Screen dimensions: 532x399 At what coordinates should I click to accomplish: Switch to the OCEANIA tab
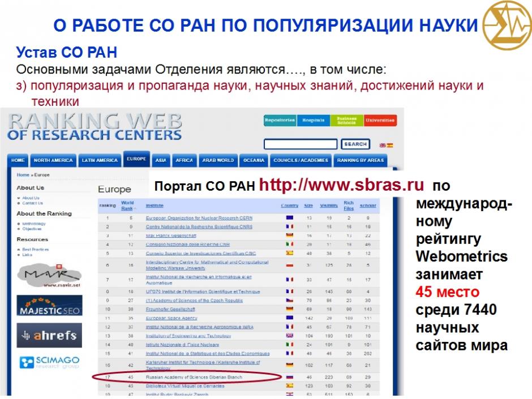click(254, 160)
